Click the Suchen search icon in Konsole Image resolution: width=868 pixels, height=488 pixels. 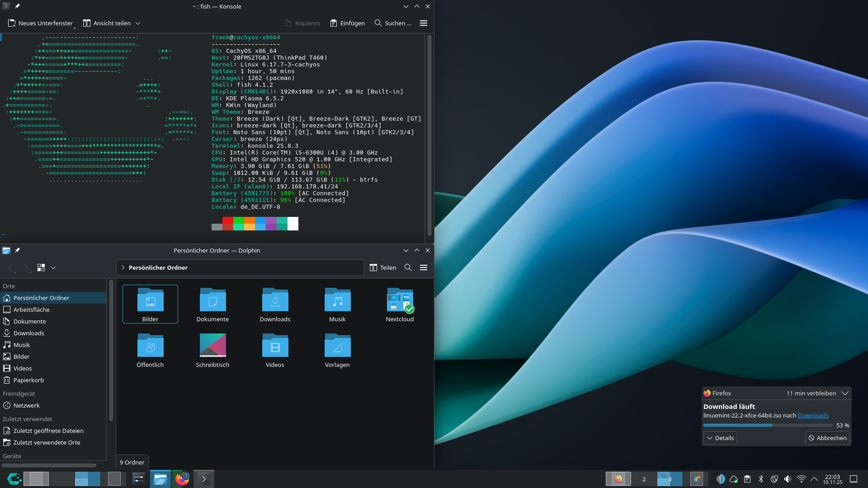coord(378,23)
